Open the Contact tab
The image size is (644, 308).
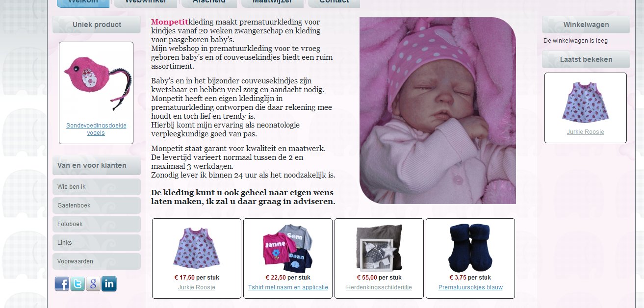coord(334,3)
